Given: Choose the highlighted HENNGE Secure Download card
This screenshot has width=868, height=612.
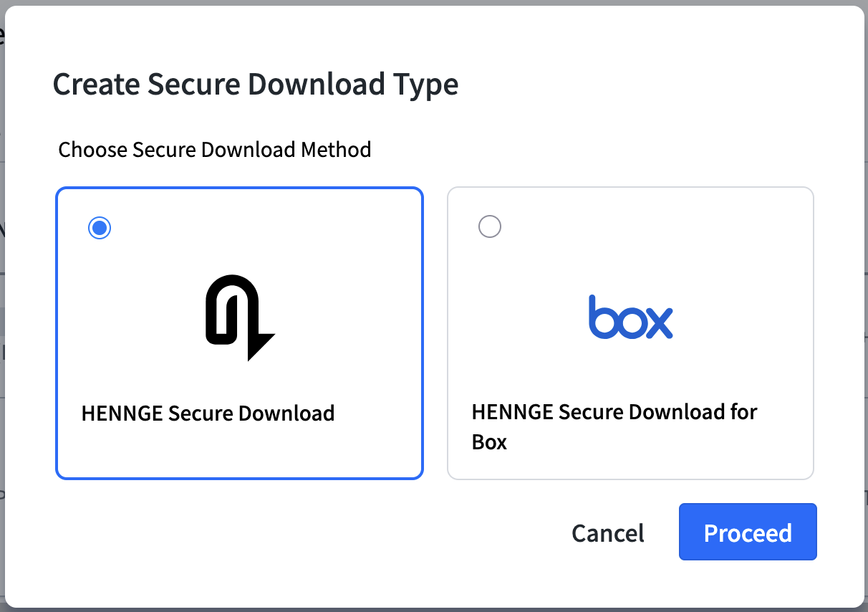Looking at the screenshot, I should point(239,333).
